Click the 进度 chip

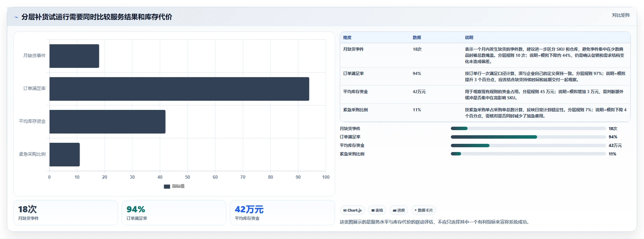[x=399, y=210]
